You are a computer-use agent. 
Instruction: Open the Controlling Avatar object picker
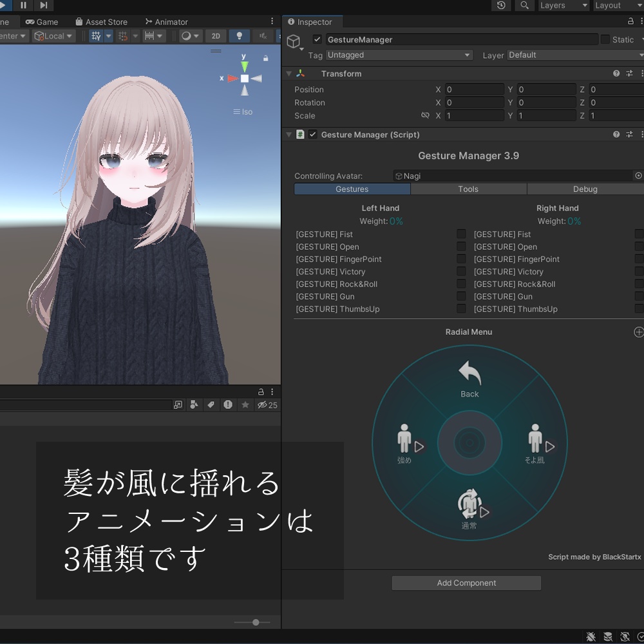click(x=638, y=176)
